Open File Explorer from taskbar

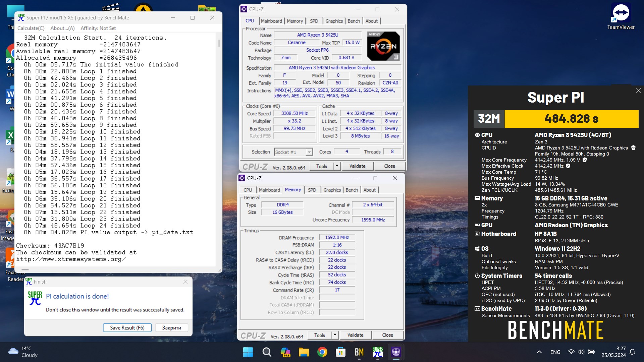(x=304, y=352)
